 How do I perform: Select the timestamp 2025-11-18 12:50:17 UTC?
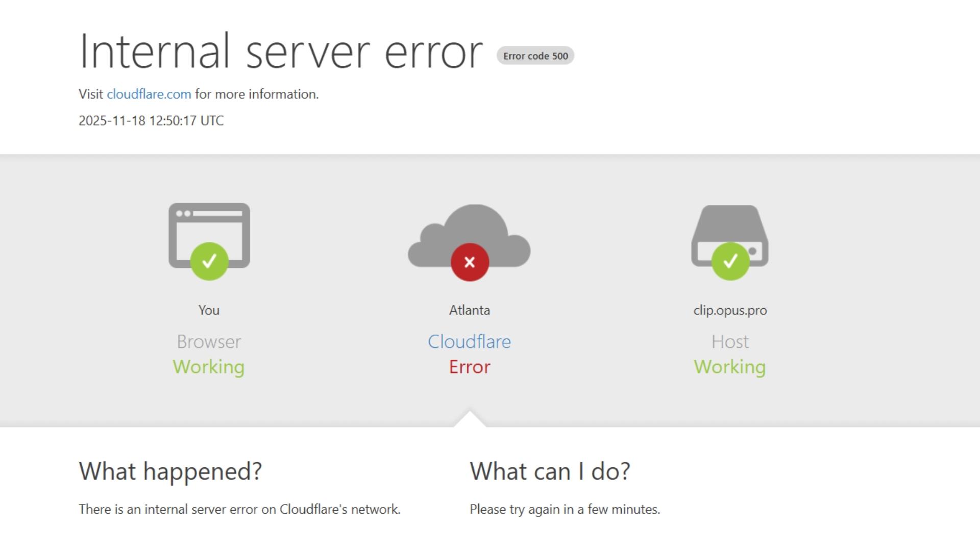click(x=151, y=120)
